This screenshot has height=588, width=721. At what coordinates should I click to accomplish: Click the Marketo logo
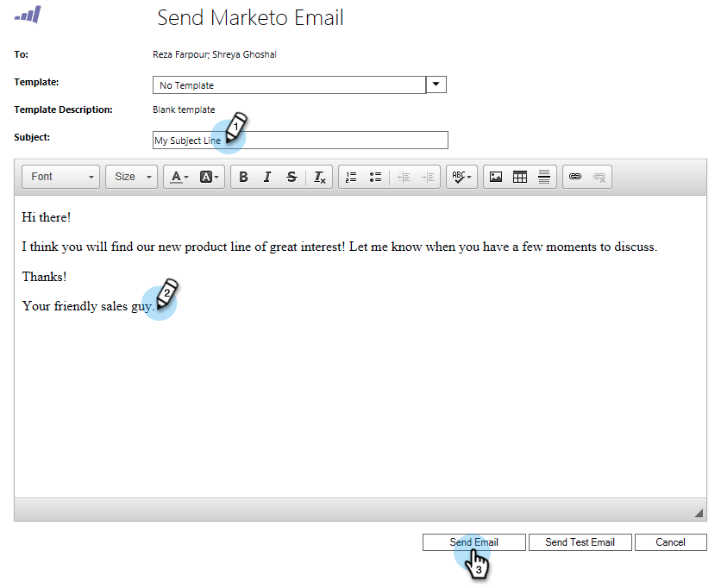click(x=28, y=15)
